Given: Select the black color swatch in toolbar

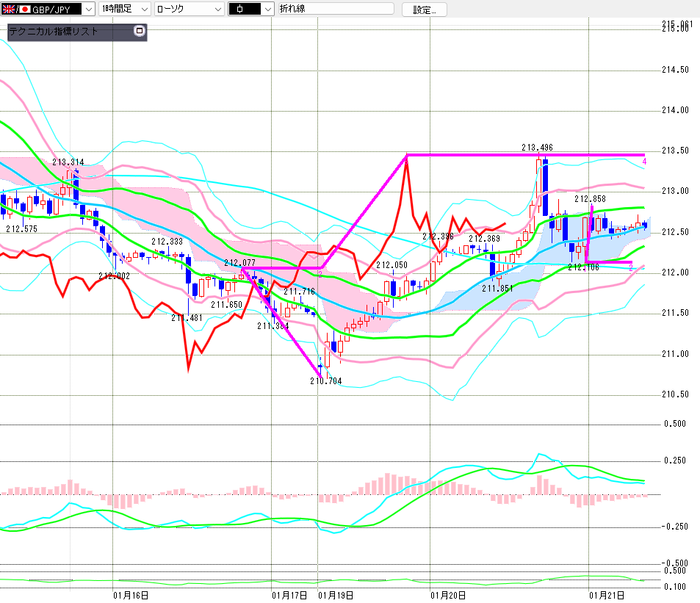Looking at the screenshot, I should (244, 10).
